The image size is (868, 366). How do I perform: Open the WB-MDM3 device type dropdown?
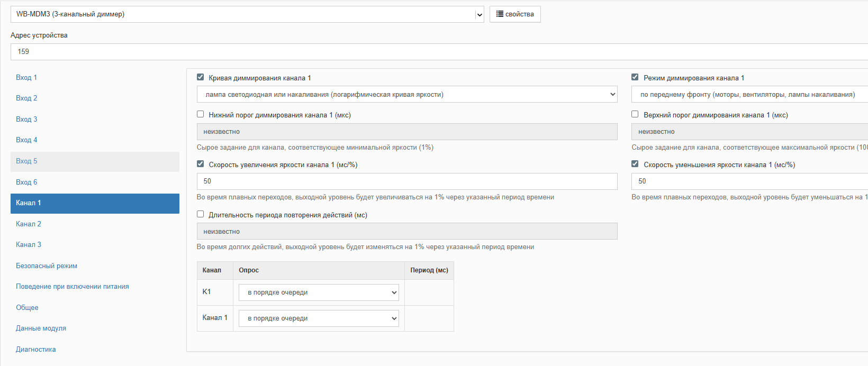tap(247, 14)
